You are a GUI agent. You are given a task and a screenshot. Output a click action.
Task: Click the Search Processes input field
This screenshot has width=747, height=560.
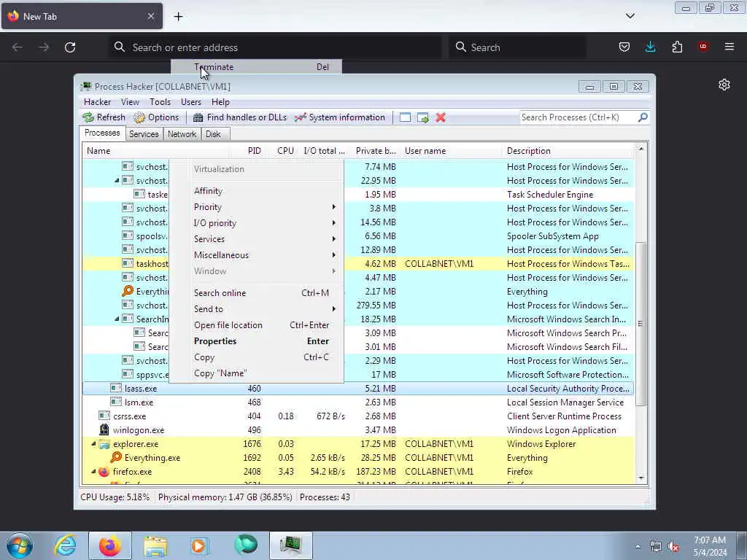(x=578, y=117)
